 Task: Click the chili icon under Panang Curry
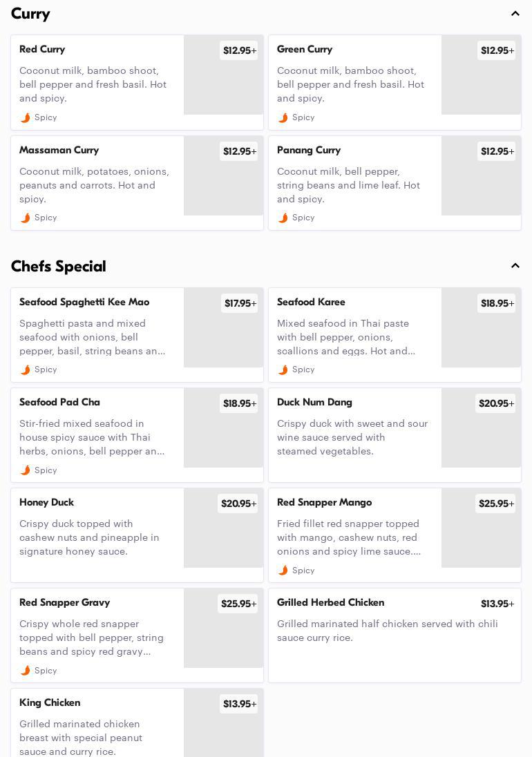tap(283, 218)
